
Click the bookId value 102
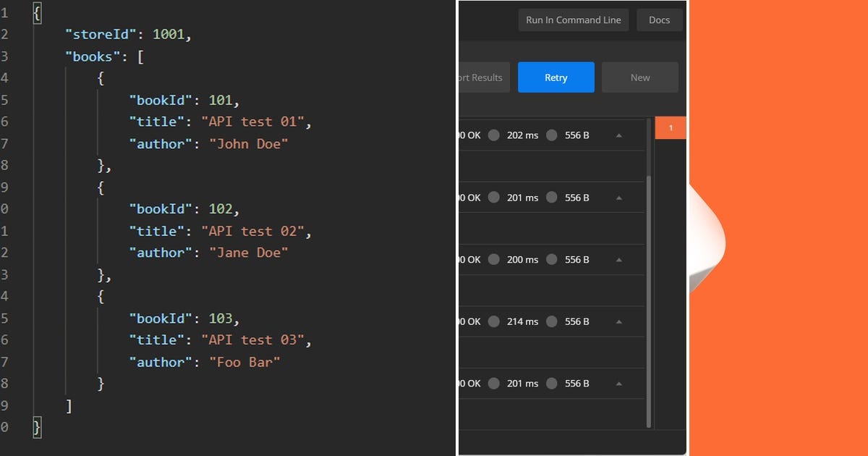point(220,209)
